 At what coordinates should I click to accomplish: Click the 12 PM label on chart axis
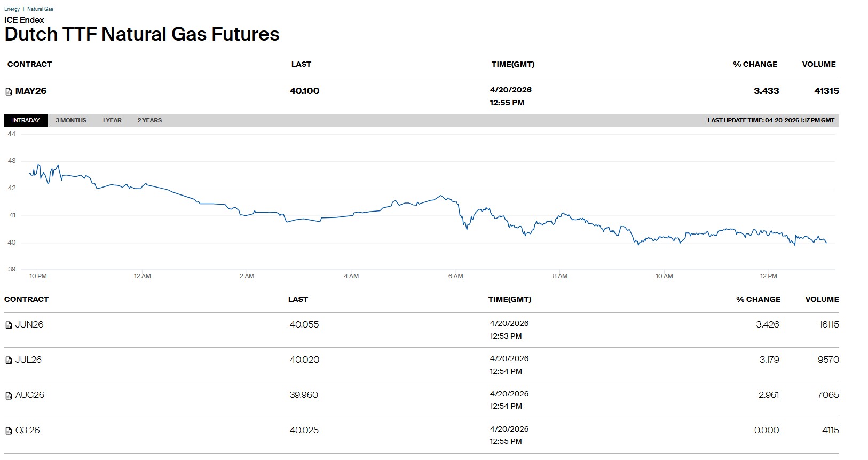(x=768, y=276)
